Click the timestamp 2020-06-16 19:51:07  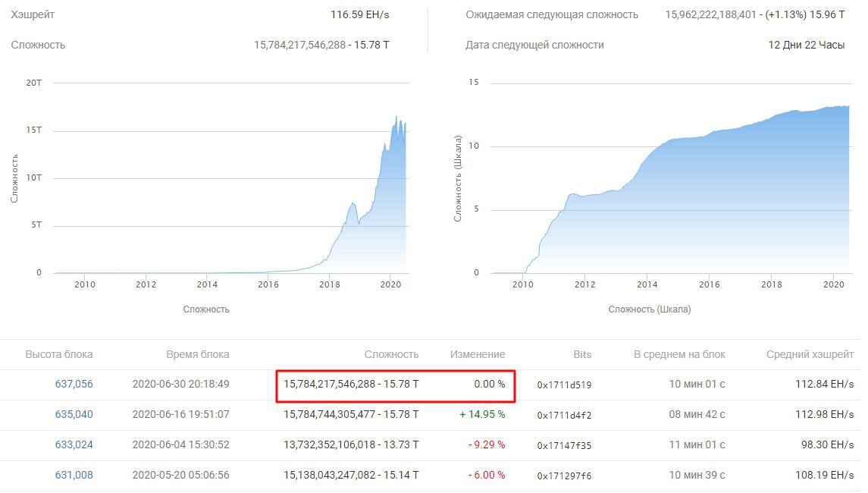click(180, 414)
